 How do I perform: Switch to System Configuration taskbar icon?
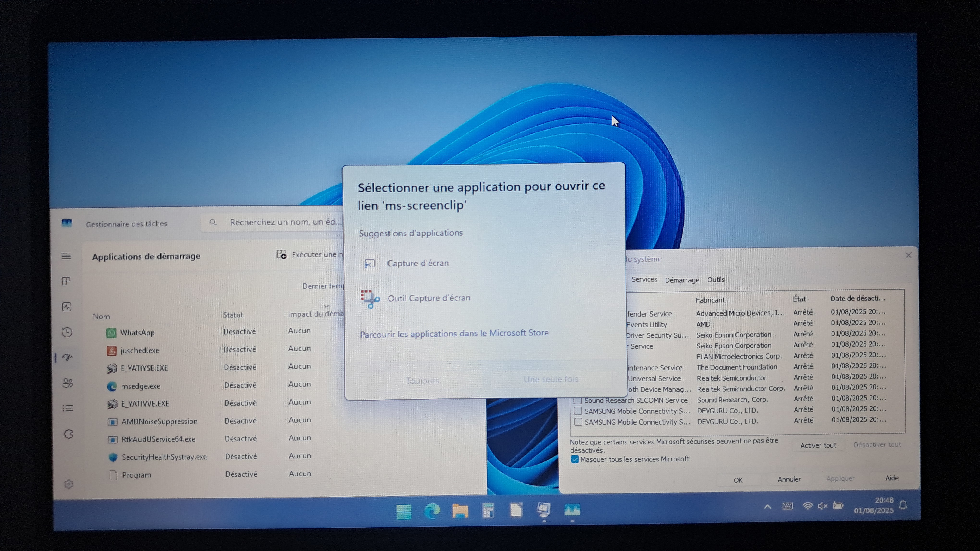pyautogui.click(x=544, y=509)
